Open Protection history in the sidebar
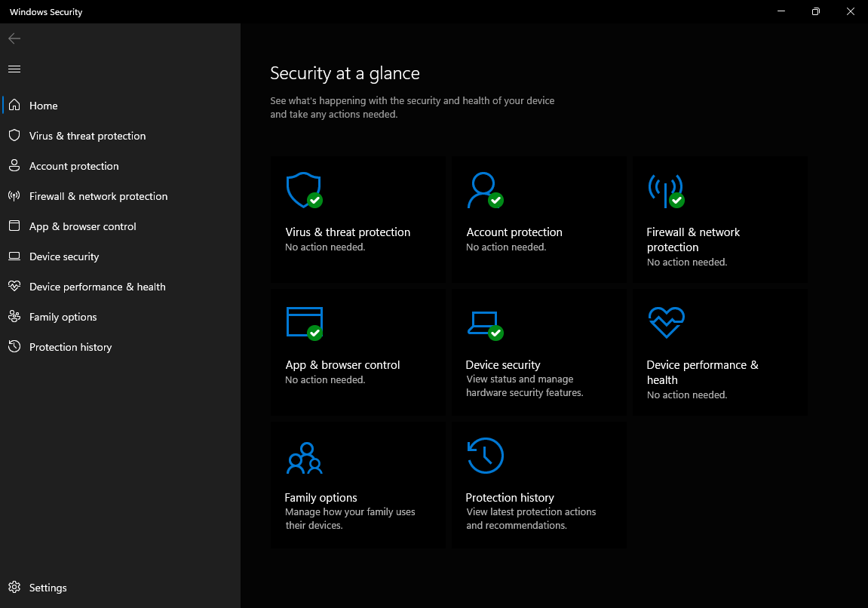 pyautogui.click(x=120, y=347)
